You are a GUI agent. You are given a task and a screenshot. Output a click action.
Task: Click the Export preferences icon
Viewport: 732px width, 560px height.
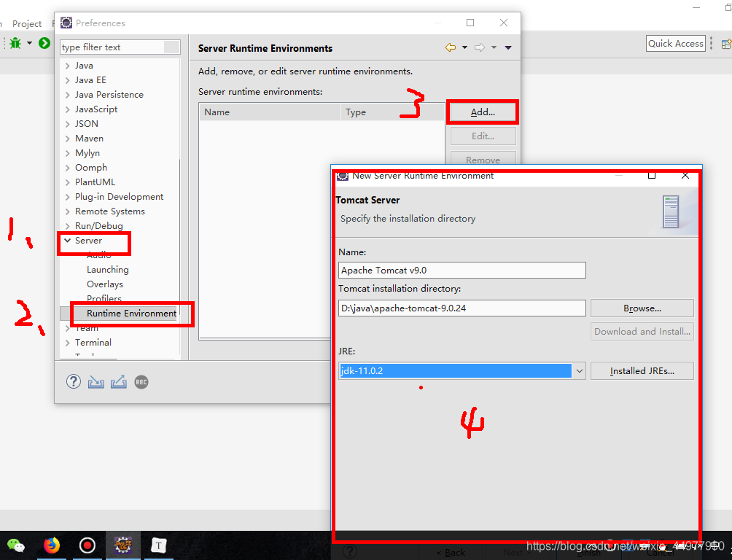pyautogui.click(x=119, y=382)
